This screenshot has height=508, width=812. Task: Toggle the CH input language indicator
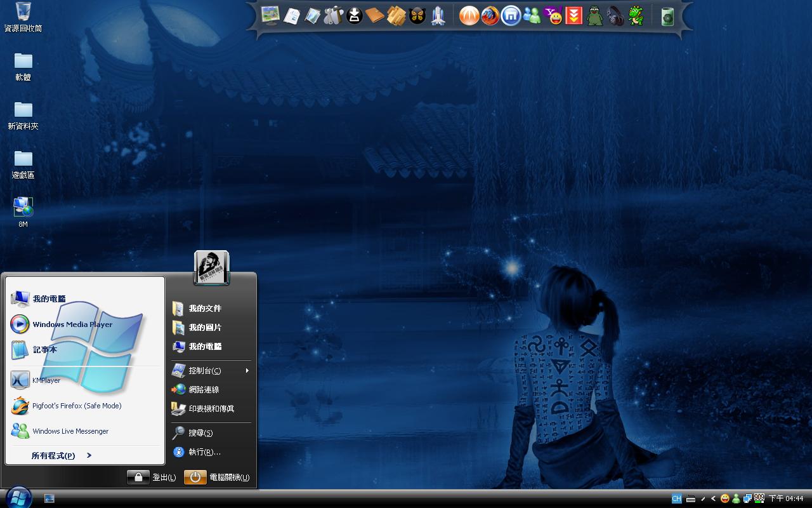(676, 498)
